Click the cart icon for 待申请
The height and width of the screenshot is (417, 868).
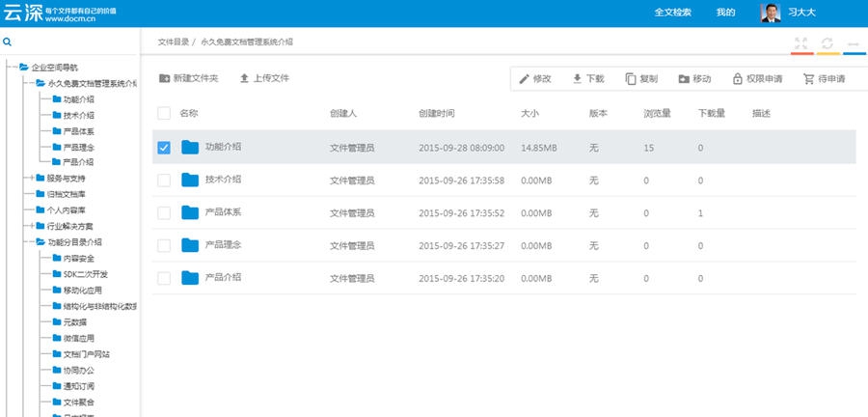click(x=809, y=78)
